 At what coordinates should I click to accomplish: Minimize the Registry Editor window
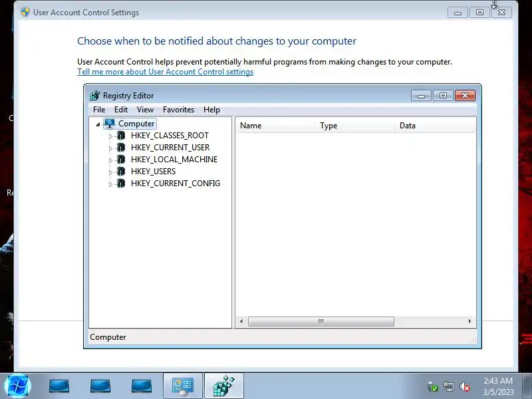tap(421, 96)
